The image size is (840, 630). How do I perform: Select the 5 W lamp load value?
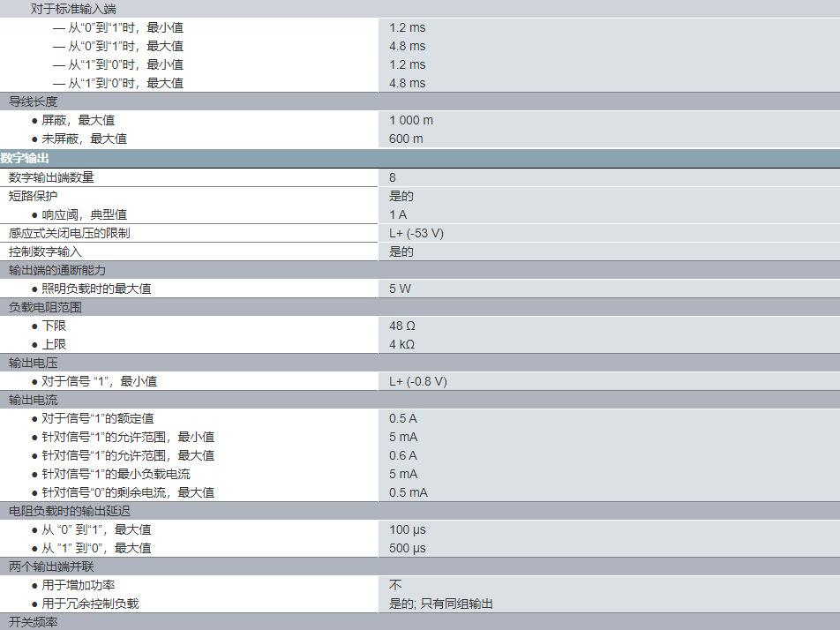pyautogui.click(x=400, y=289)
